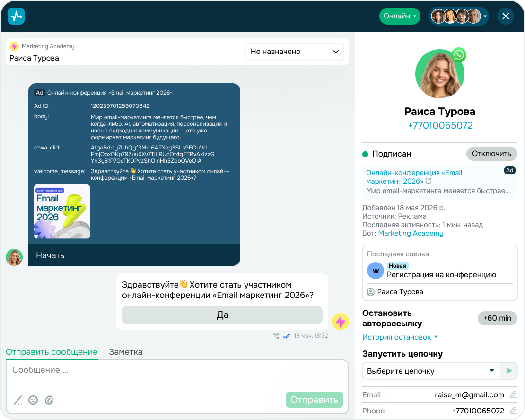
Task: Click yellow lightning bot avatar near reply
Action: (341, 322)
